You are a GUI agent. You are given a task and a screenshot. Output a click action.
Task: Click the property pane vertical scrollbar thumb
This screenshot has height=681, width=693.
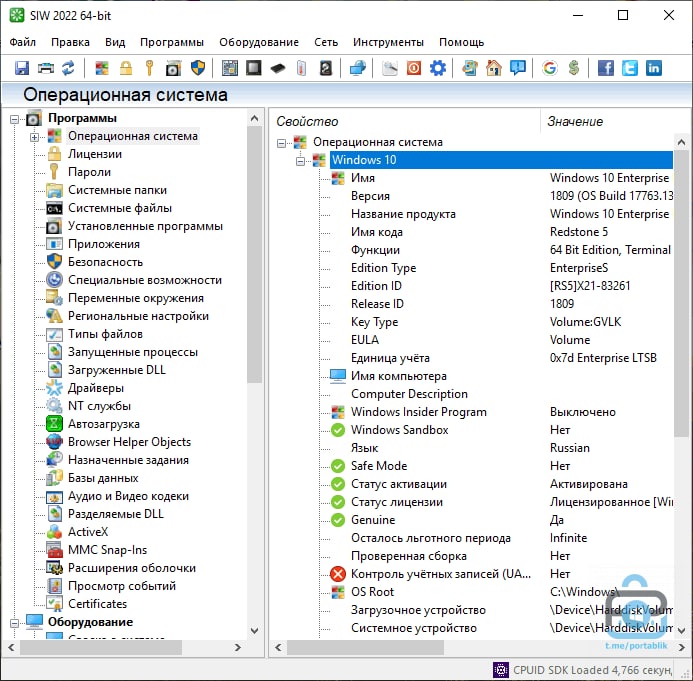pos(681,293)
